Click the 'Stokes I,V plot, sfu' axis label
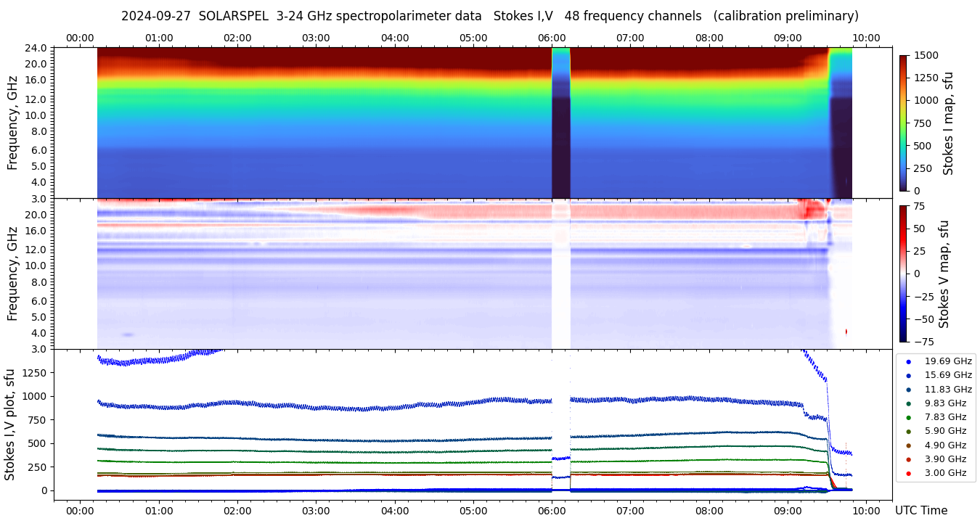This screenshot has width=980, height=526. click(10, 424)
